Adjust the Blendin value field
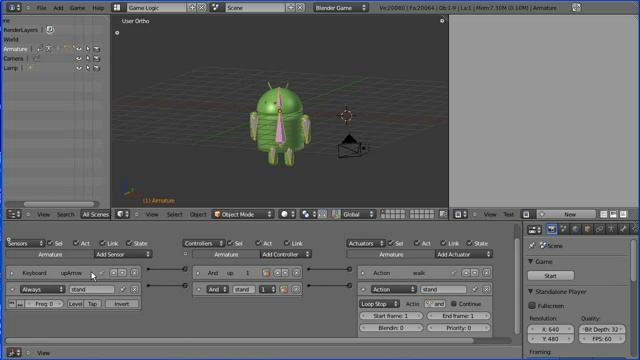 (x=391, y=328)
